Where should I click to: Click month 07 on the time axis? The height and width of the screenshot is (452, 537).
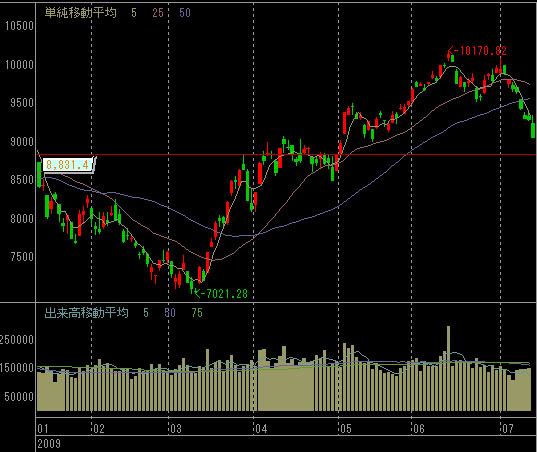(508, 428)
